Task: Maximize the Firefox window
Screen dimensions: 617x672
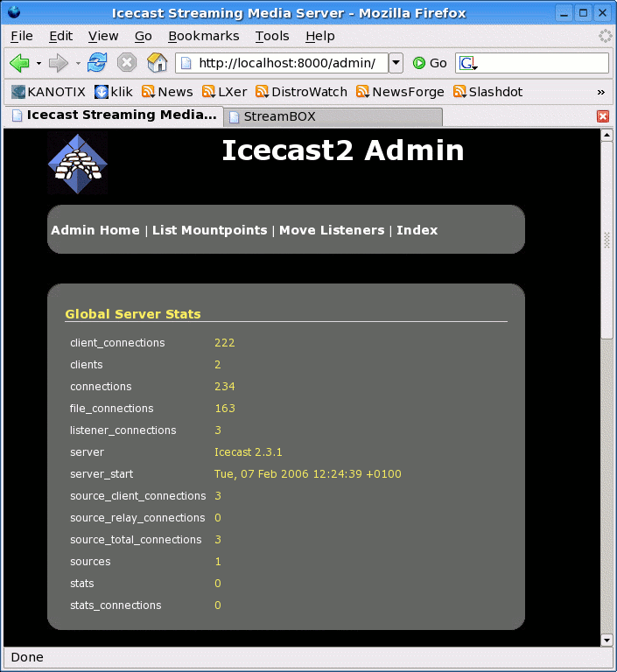Action: point(583,13)
